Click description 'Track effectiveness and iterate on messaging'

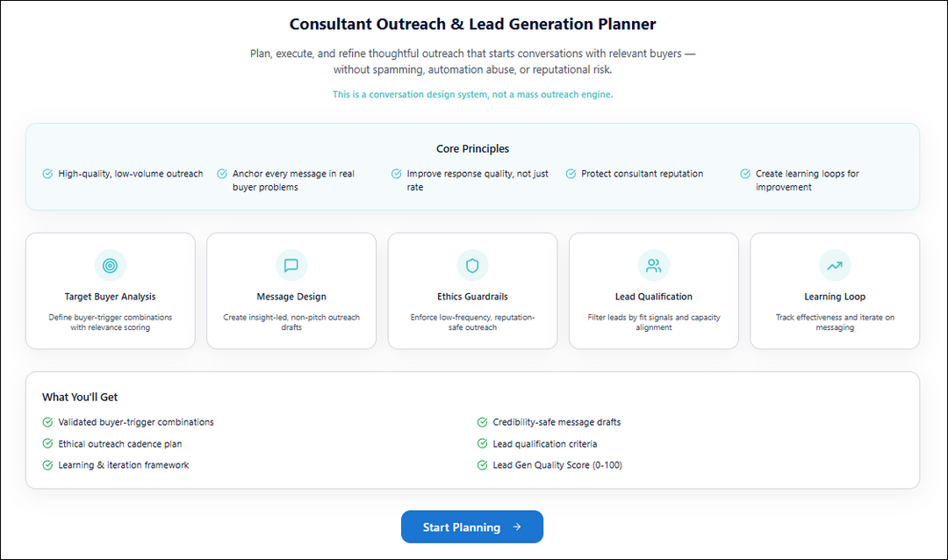point(835,322)
